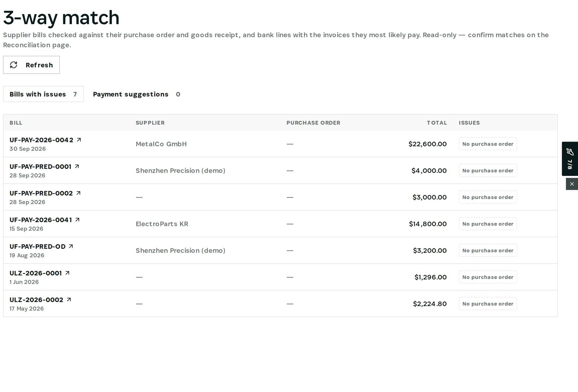Click the Refresh button
The image size is (578, 392).
pos(31,65)
